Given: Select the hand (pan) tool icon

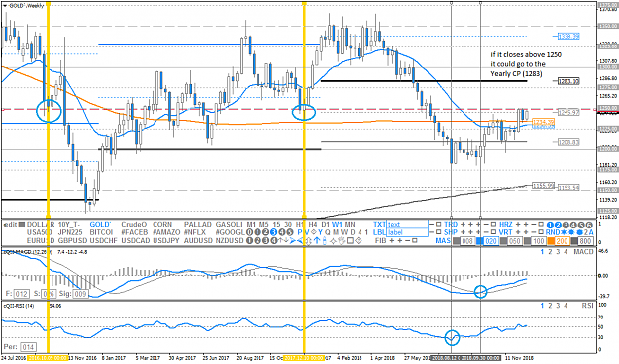Looking at the screenshot, I should (342, 241).
